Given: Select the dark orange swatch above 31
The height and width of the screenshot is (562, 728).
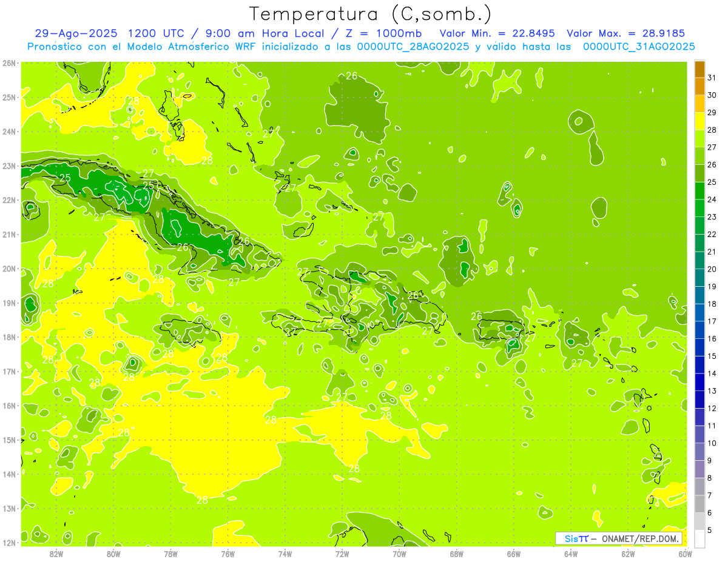Looking at the screenshot, I should [x=699, y=69].
